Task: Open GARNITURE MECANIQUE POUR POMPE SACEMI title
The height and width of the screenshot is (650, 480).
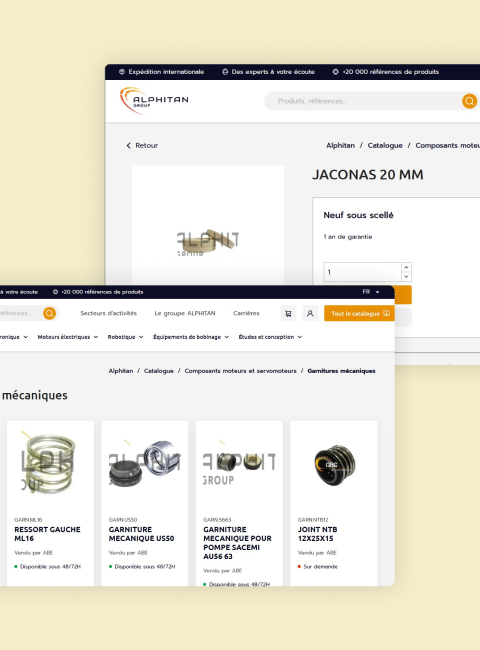Action: click(237, 543)
